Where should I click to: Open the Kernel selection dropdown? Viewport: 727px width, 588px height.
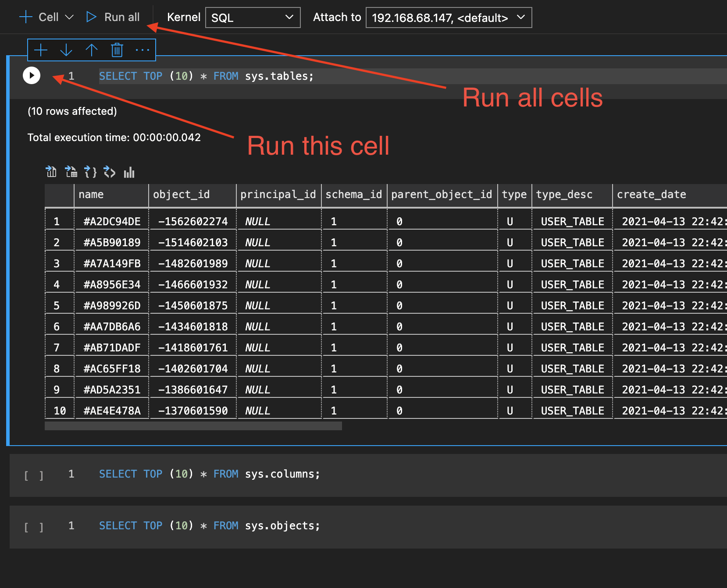(253, 18)
